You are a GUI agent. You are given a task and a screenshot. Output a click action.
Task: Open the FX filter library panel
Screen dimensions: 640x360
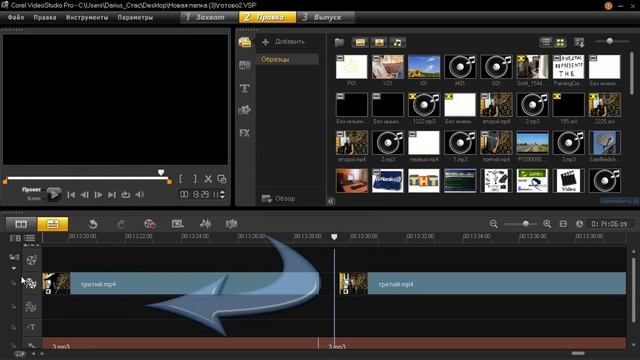click(x=244, y=133)
